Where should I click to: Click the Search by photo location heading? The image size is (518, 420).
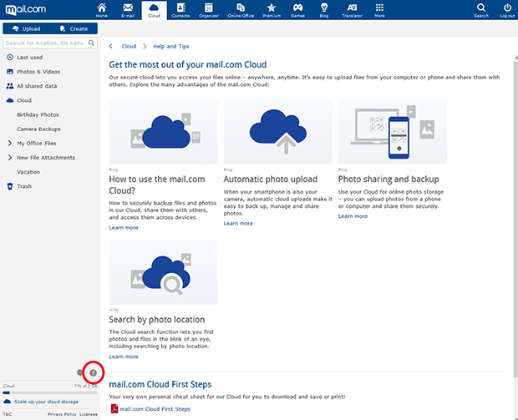click(x=157, y=319)
